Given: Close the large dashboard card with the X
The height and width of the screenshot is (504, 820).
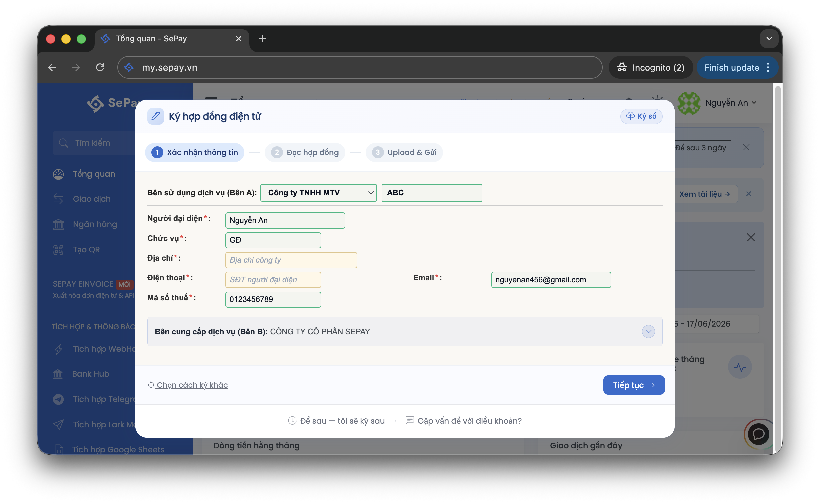Looking at the screenshot, I should point(751,237).
